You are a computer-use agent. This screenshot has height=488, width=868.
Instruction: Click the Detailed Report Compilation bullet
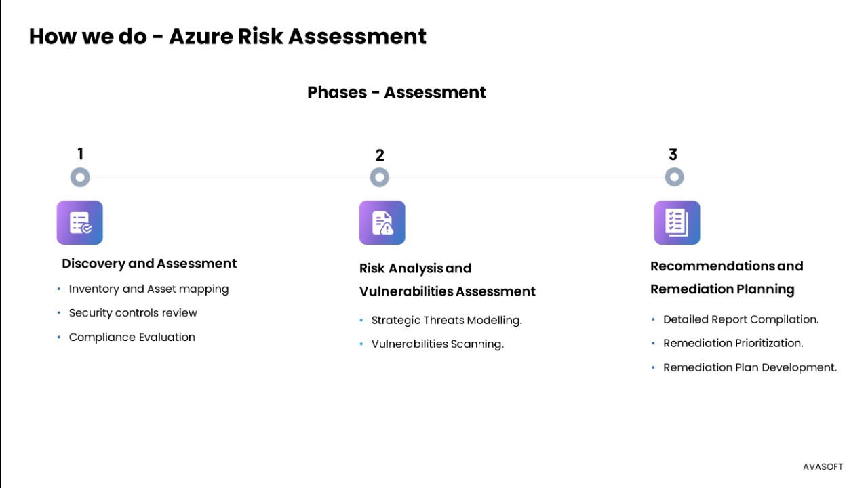[x=741, y=319]
